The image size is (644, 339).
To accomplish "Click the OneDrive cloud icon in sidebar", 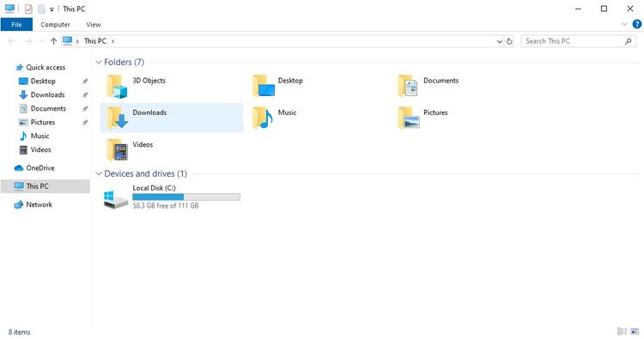I will (19, 168).
